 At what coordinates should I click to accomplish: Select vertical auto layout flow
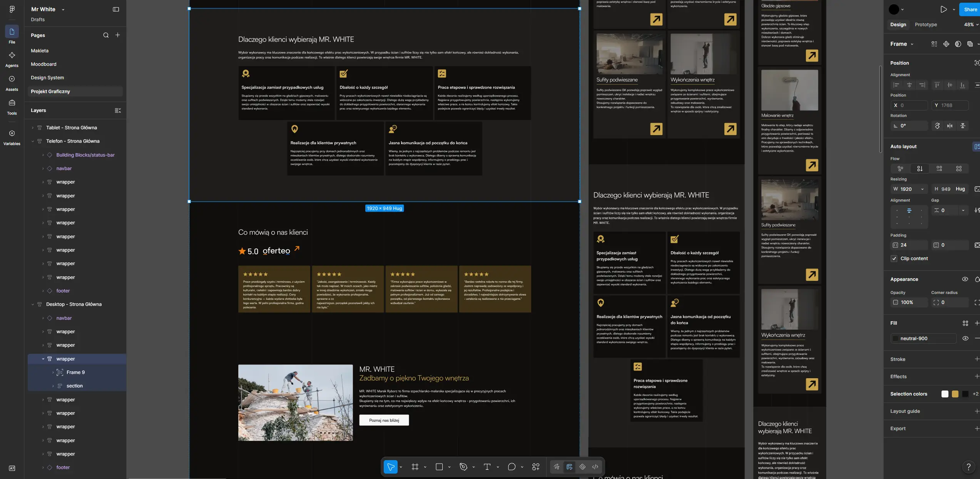pyautogui.click(x=920, y=169)
